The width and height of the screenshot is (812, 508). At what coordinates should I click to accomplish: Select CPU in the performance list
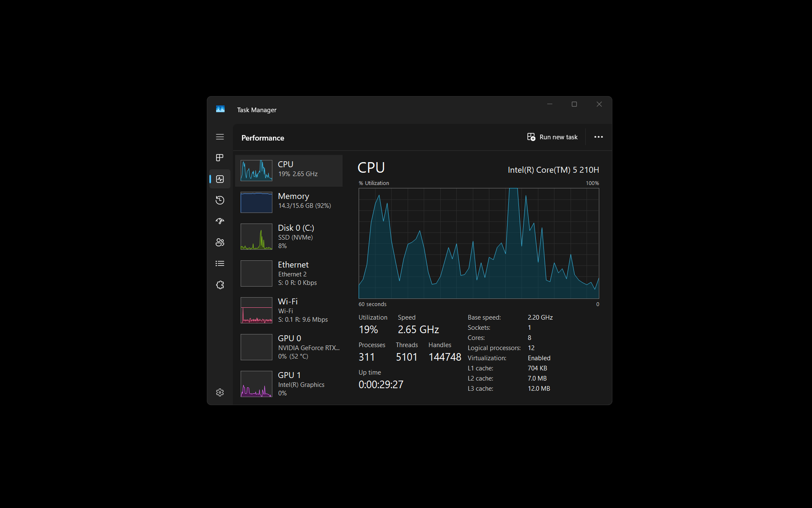(x=289, y=171)
